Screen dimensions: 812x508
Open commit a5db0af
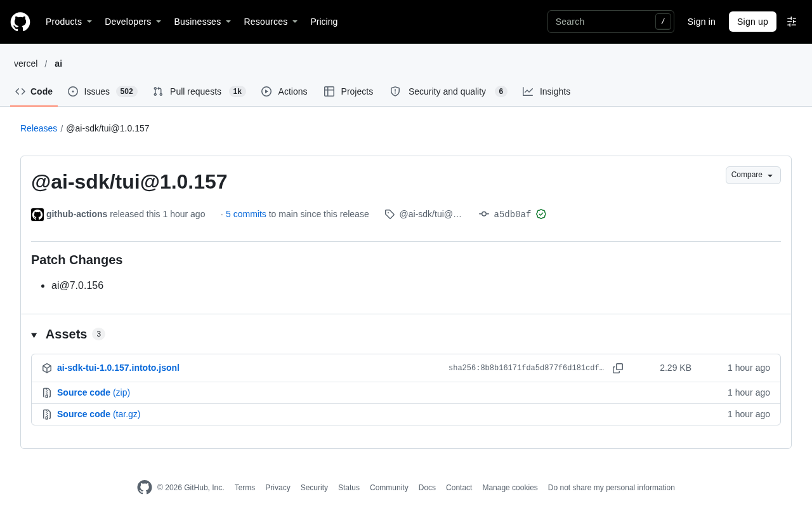coord(513,215)
